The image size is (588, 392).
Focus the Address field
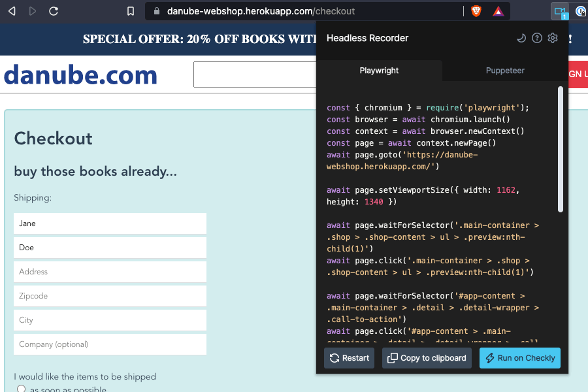[x=110, y=272]
